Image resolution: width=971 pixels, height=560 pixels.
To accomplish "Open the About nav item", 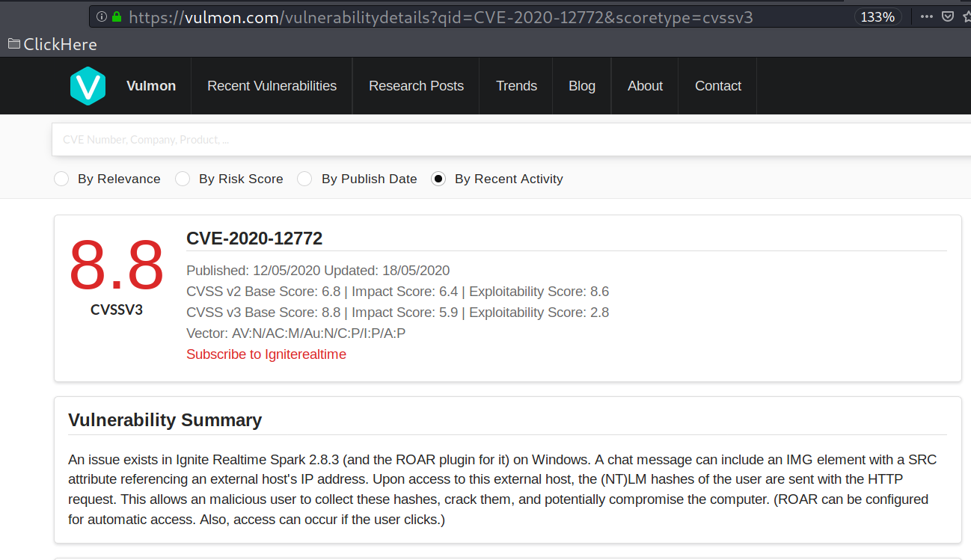I will pyautogui.click(x=645, y=86).
